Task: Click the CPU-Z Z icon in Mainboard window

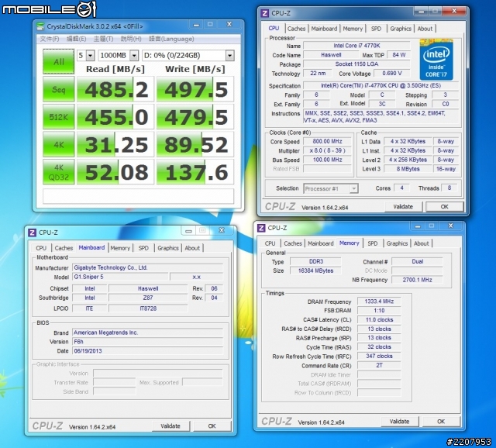Action: [x=32, y=233]
